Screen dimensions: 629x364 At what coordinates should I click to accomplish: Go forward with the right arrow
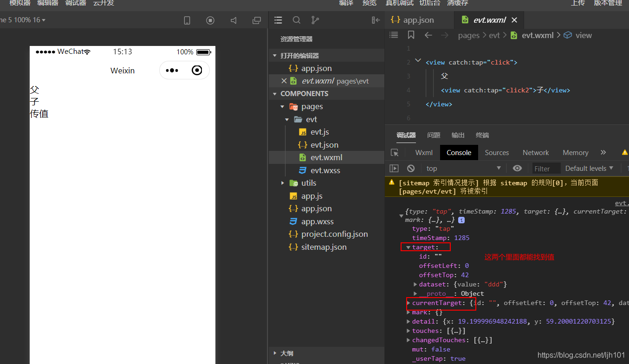[445, 35]
